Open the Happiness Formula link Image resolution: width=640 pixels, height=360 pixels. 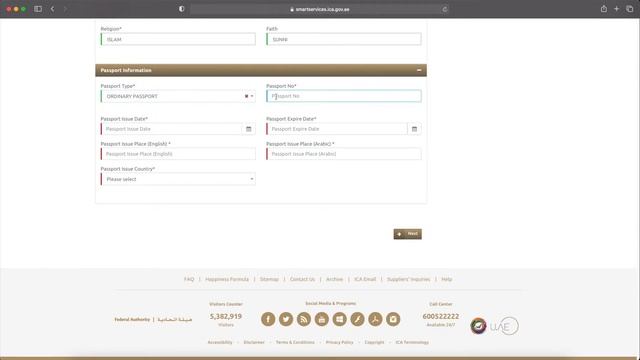pyautogui.click(x=227, y=279)
